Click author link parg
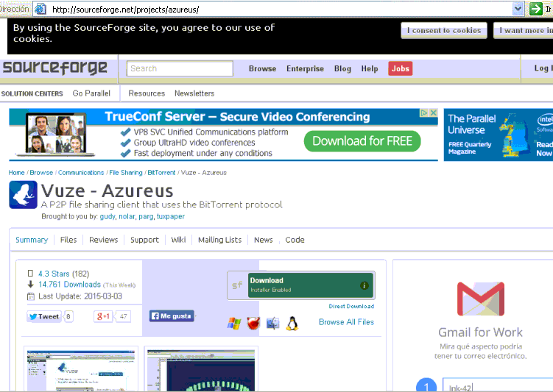Screen dimensions: 553x392 pos(146,216)
